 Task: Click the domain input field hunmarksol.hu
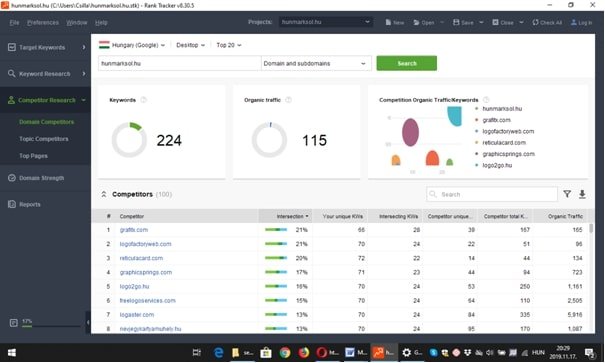pyautogui.click(x=179, y=63)
